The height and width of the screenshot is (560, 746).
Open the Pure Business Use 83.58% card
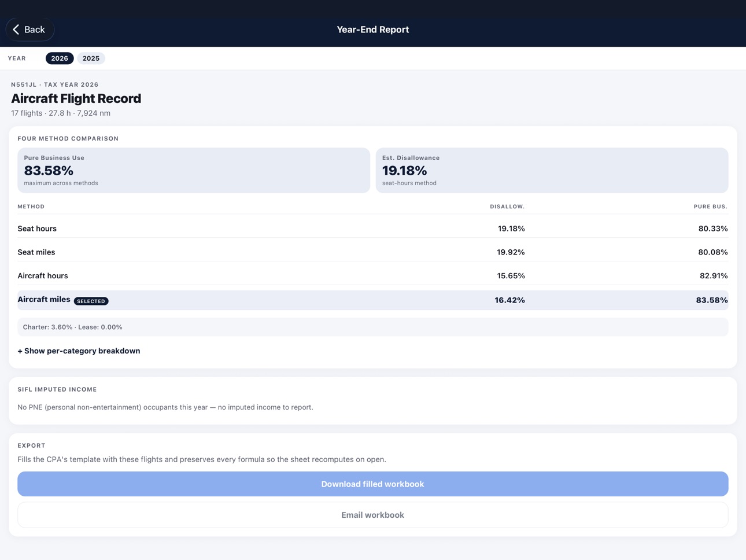point(194,171)
